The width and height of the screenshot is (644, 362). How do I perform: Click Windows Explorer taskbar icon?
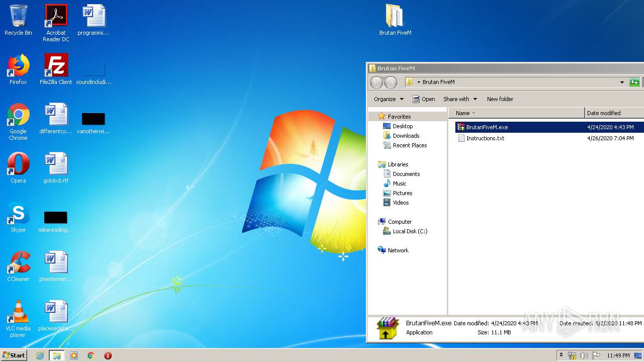point(57,355)
